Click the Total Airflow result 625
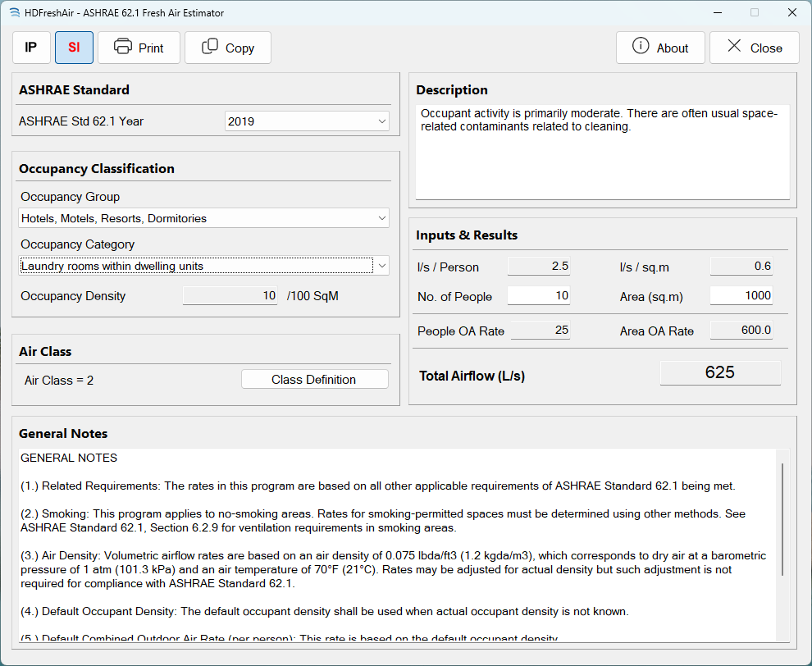The height and width of the screenshot is (666, 812). point(720,373)
